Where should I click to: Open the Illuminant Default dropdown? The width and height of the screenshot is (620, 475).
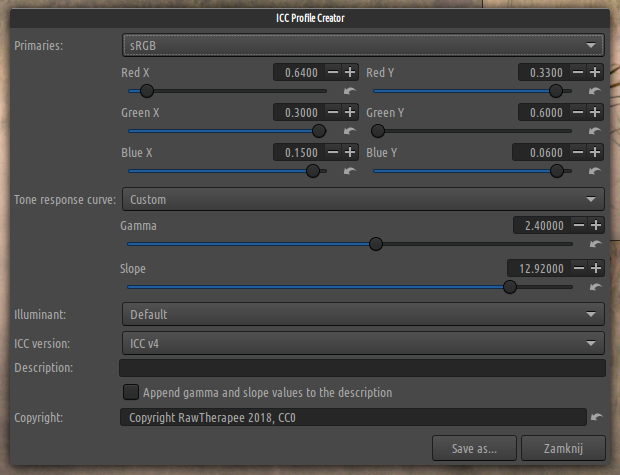click(363, 314)
